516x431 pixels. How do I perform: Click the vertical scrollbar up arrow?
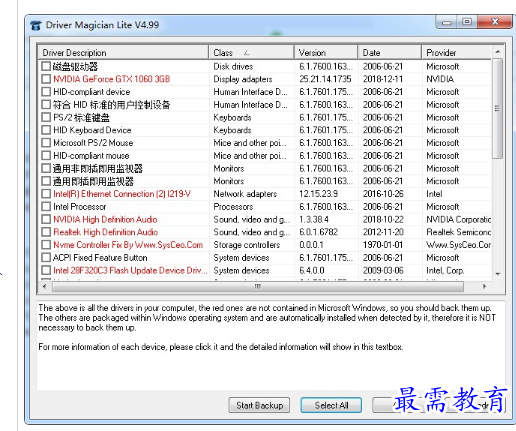coord(497,52)
